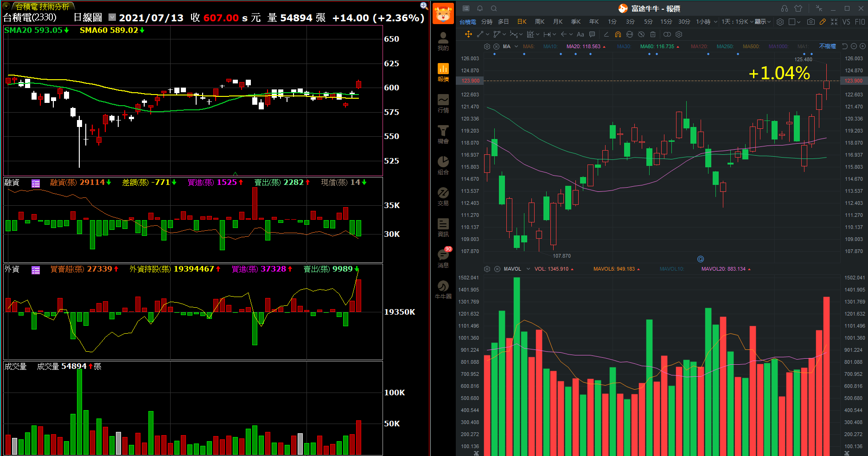
Task: Click 不複權 adjustment button
Action: coord(827,46)
